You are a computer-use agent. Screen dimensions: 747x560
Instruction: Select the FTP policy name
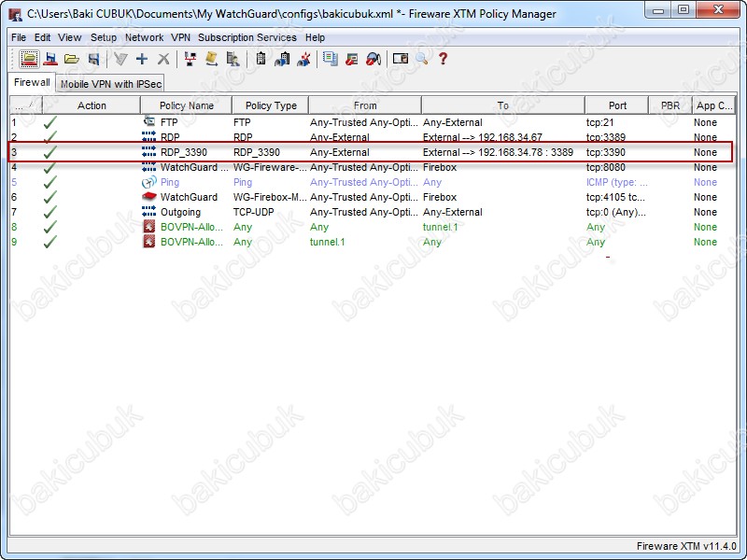click(169, 122)
